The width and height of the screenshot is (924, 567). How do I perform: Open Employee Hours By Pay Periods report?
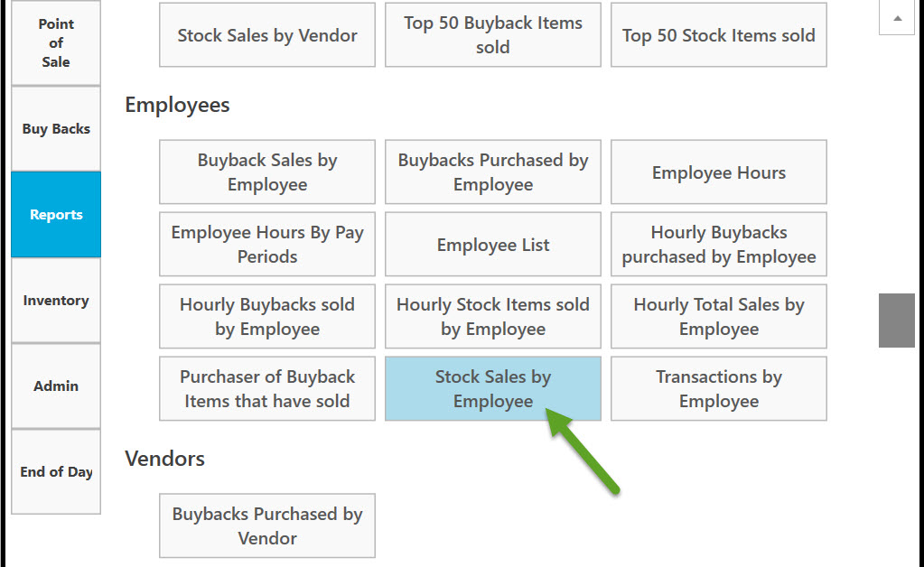(267, 244)
